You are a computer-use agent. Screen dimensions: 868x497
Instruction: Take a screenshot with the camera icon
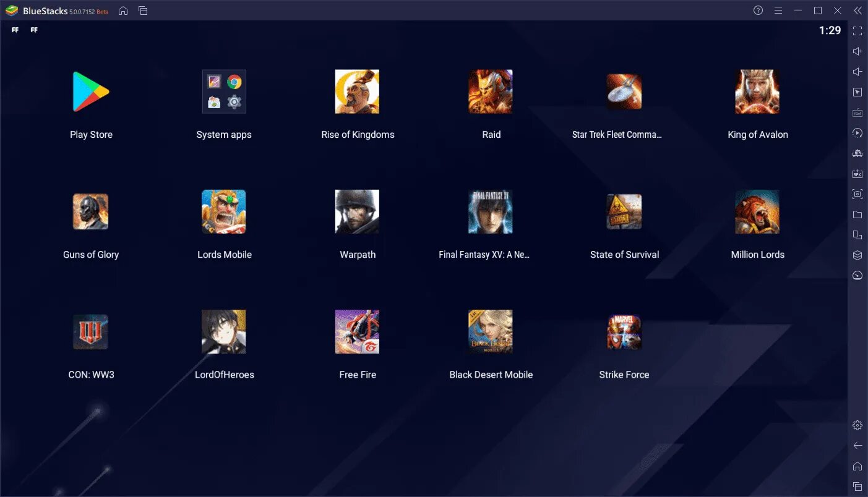click(x=857, y=194)
